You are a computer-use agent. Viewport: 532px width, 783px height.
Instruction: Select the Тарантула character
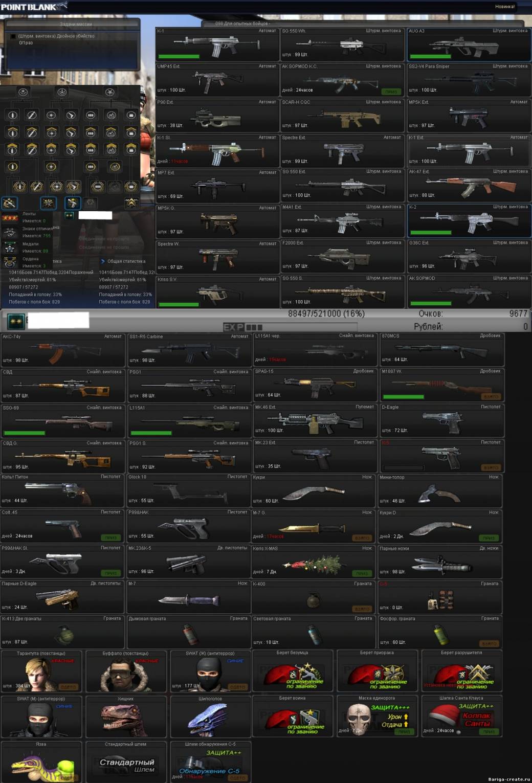[41, 671]
